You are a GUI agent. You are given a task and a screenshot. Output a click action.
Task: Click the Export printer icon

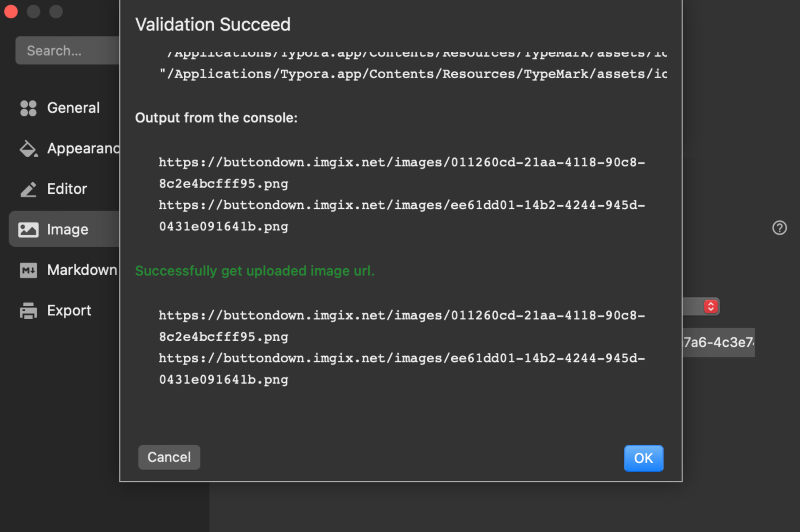(x=28, y=311)
